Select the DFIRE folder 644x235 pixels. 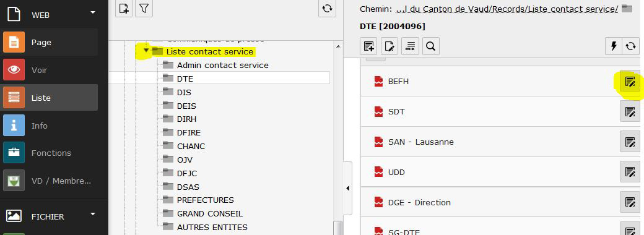tap(188, 133)
